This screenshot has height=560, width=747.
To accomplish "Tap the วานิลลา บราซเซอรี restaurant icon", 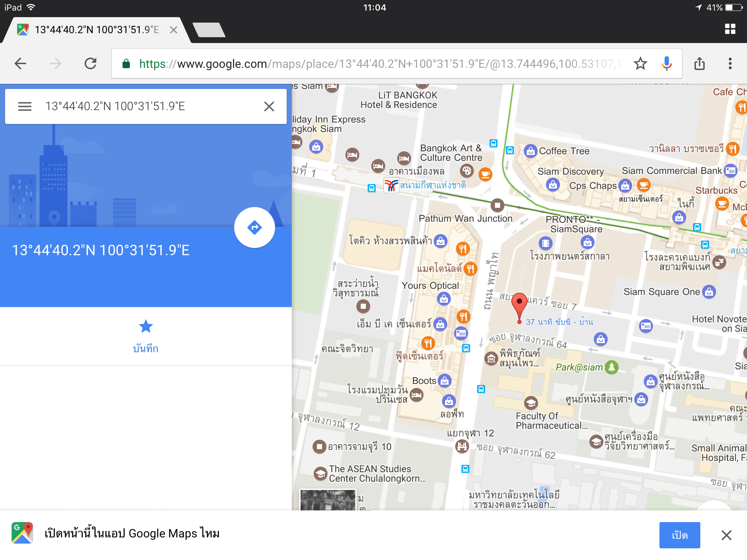I will point(732,149).
